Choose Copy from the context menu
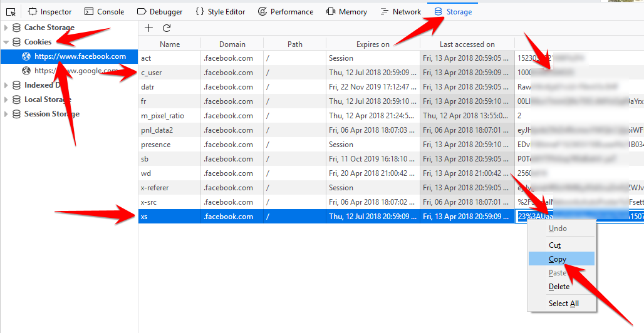Screen dimensions: 644x333 [x=561, y=259]
